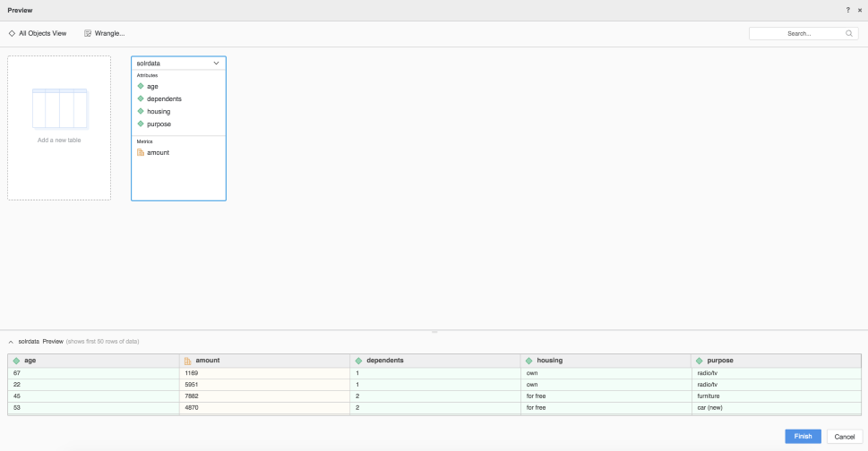Click the housing attribute icon in solrdata card
Screen dimensions: 868x451
[141, 112]
